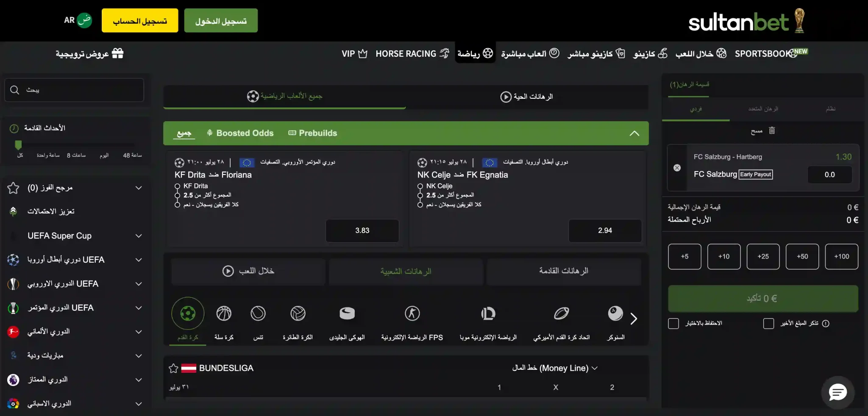This screenshot has width=868, height=416.
Task: Click the Premier League logo in sidebar
Action: tap(13, 380)
